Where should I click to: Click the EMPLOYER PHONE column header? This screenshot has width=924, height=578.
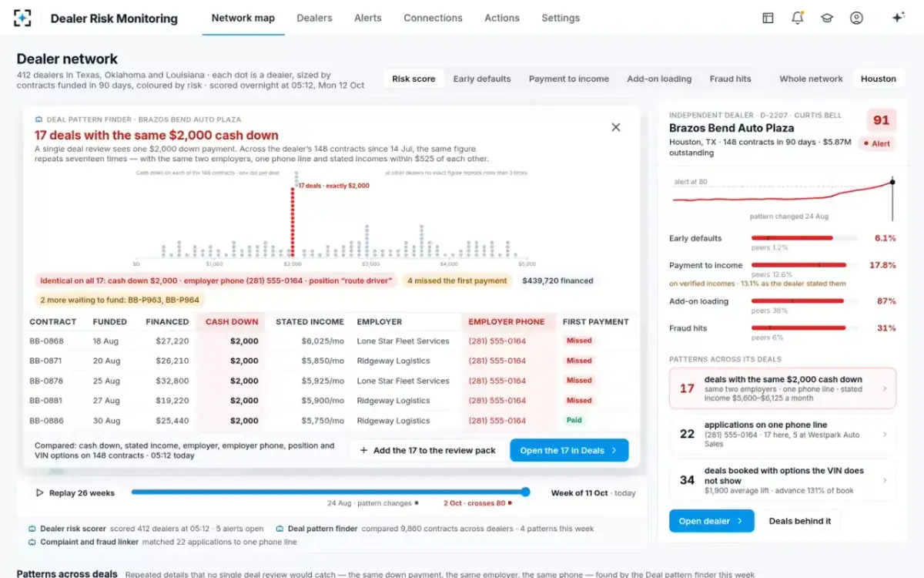[506, 321]
